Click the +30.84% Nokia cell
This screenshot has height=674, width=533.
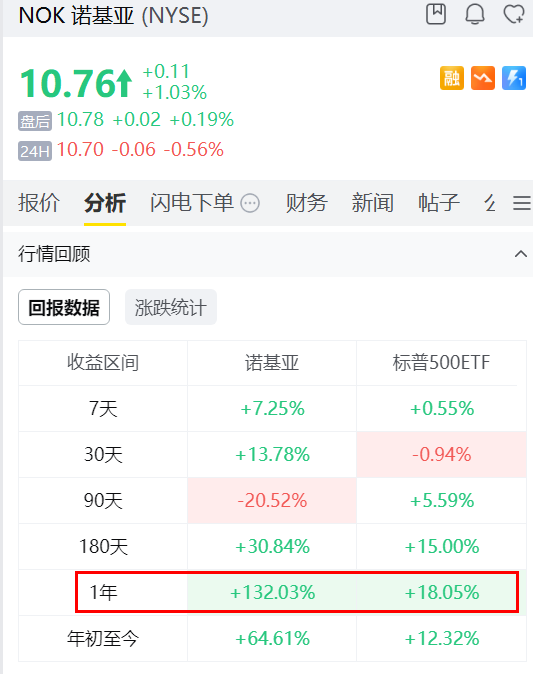(x=273, y=546)
